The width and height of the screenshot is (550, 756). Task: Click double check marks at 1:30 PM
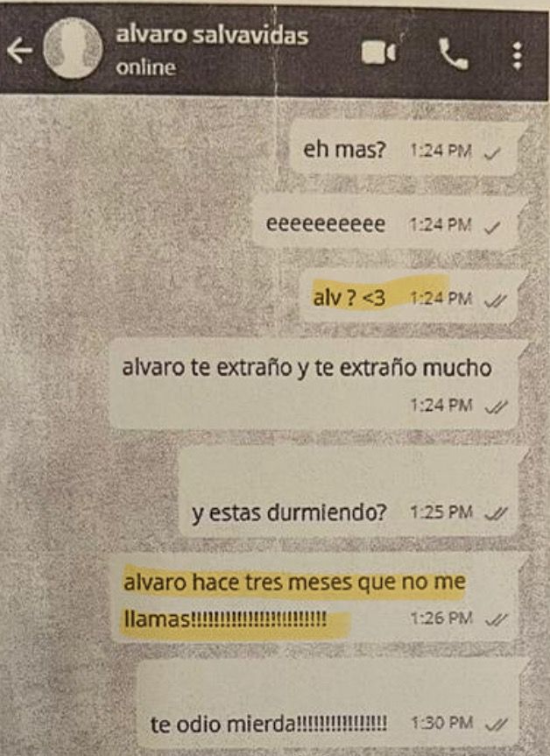[x=497, y=724]
